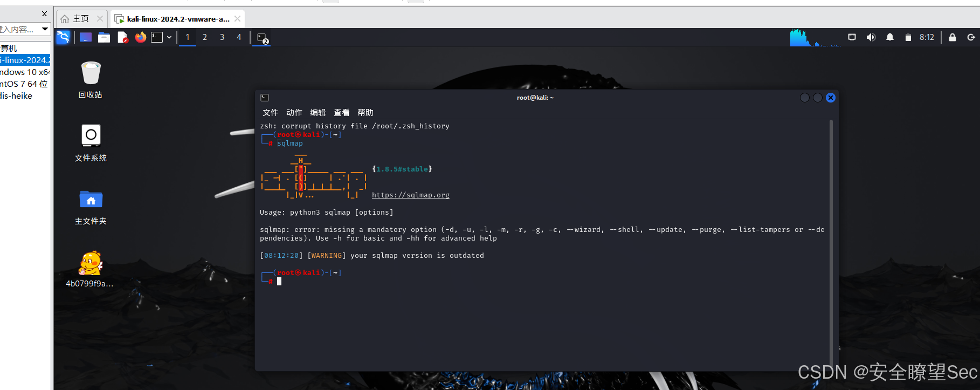Click the library search input field
This screenshot has height=390, width=980.
click(19, 29)
